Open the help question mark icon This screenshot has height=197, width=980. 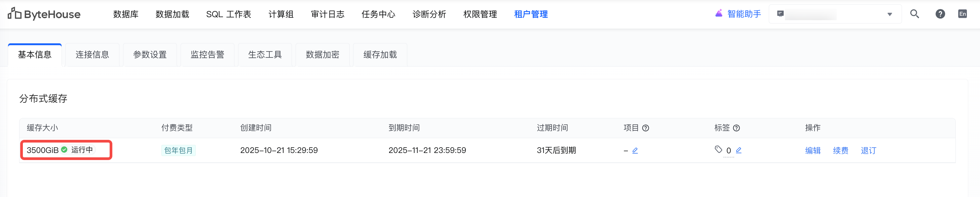940,14
